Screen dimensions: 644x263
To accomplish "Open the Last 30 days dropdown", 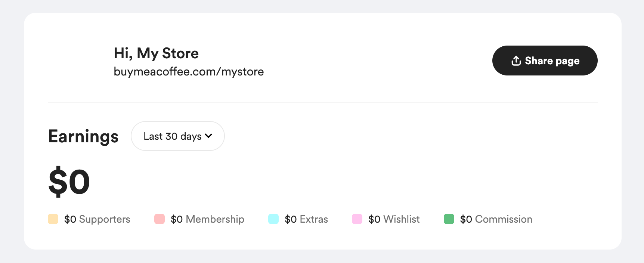I will click(x=177, y=136).
